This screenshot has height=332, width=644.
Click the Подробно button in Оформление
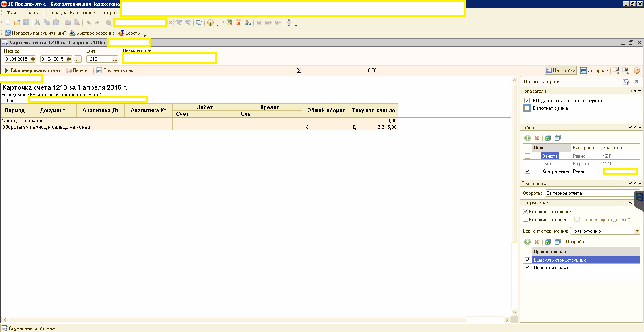pos(576,242)
